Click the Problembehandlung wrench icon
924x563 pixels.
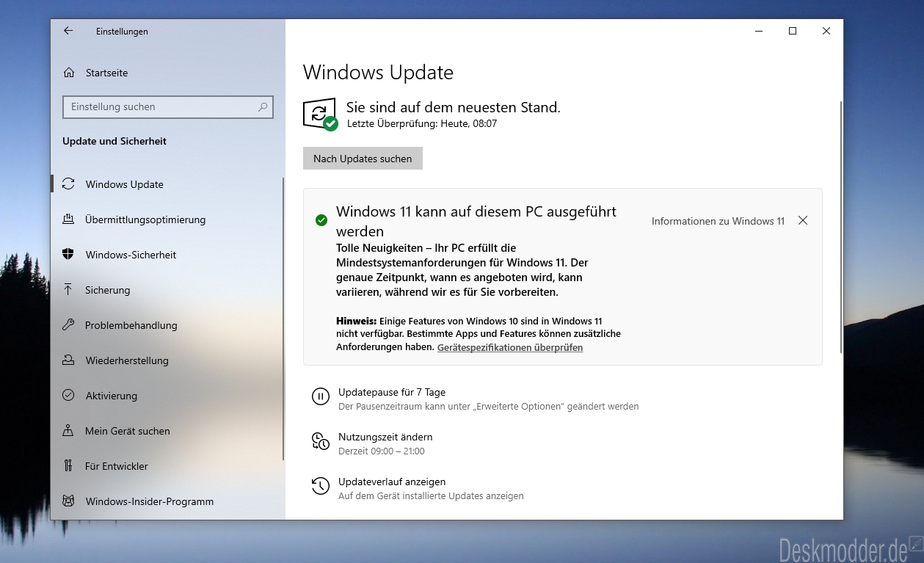(68, 325)
